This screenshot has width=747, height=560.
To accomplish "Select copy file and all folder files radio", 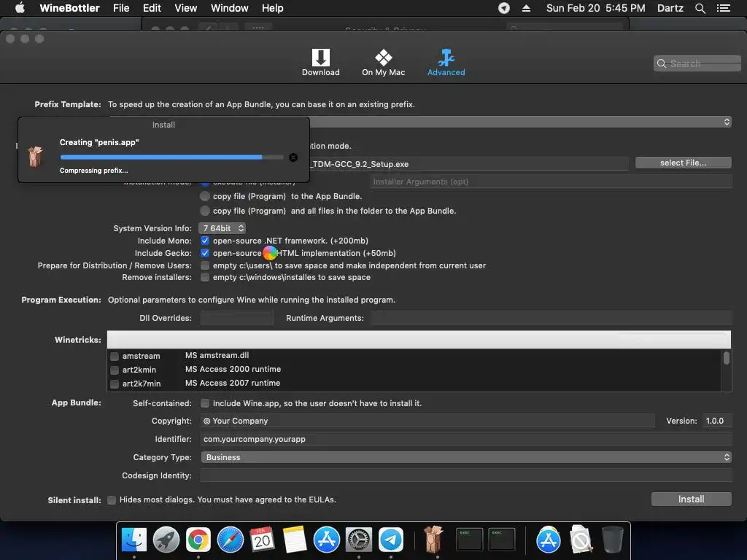I will (205, 211).
